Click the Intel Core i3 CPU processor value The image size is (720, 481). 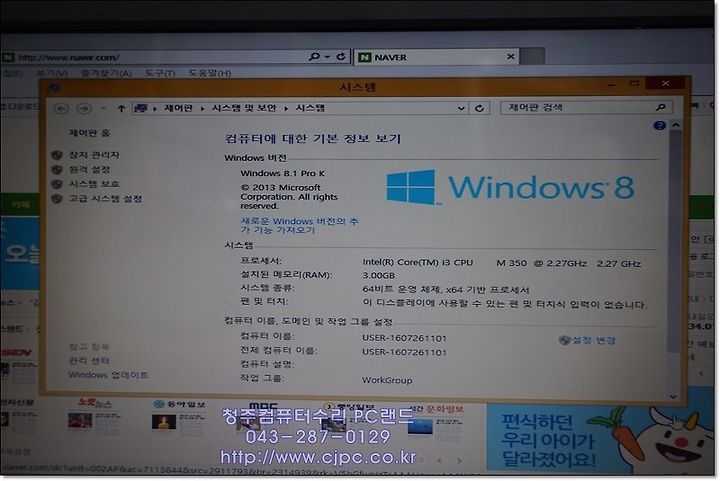point(501,263)
